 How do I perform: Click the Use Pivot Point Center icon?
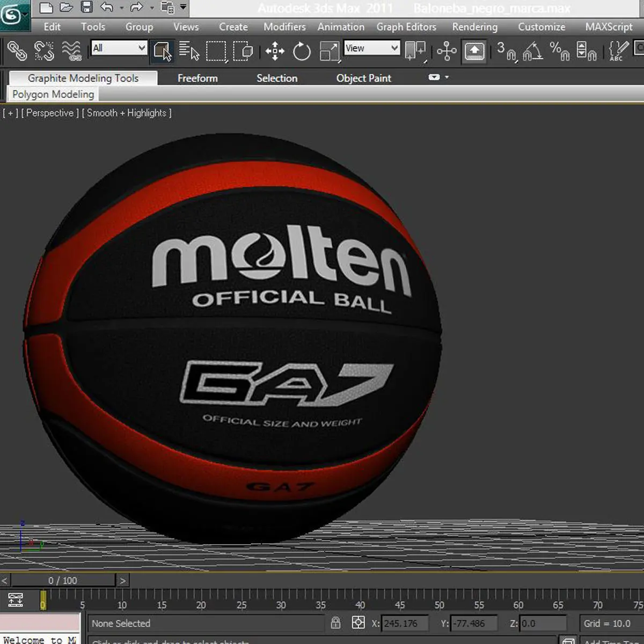tap(415, 52)
